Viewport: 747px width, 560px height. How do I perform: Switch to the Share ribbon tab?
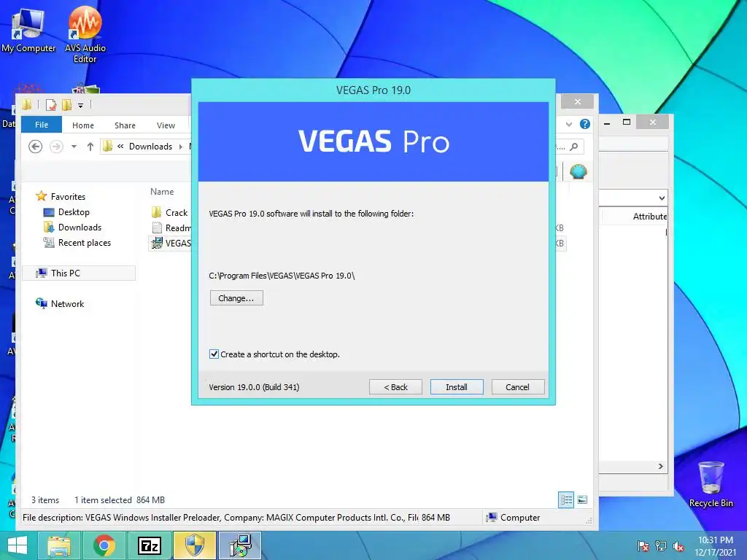125,125
